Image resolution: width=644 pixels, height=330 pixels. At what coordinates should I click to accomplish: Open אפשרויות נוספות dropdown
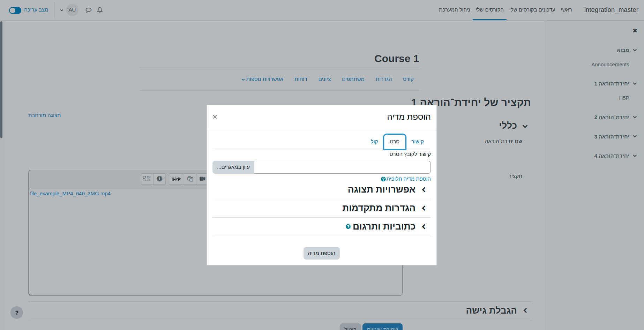coord(262,79)
